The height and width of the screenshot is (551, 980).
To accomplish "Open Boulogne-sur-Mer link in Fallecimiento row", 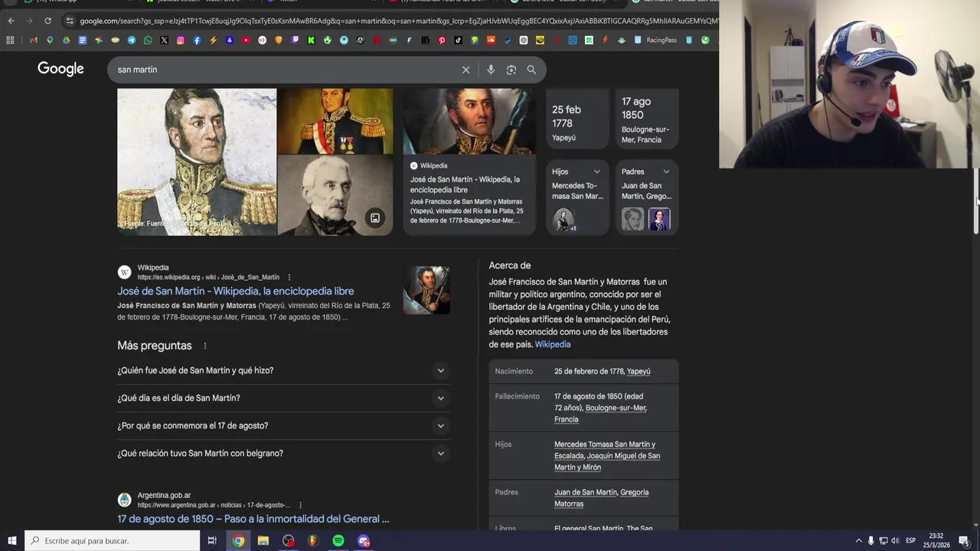I will click(616, 408).
